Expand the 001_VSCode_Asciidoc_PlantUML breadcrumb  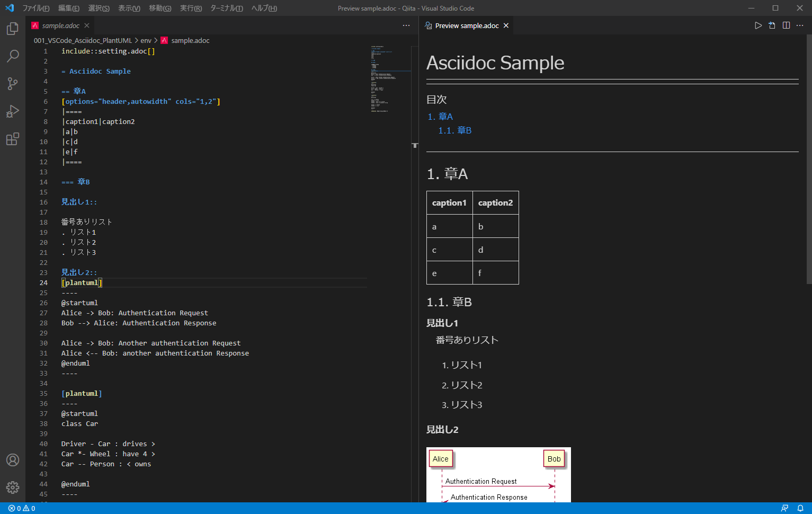point(82,40)
